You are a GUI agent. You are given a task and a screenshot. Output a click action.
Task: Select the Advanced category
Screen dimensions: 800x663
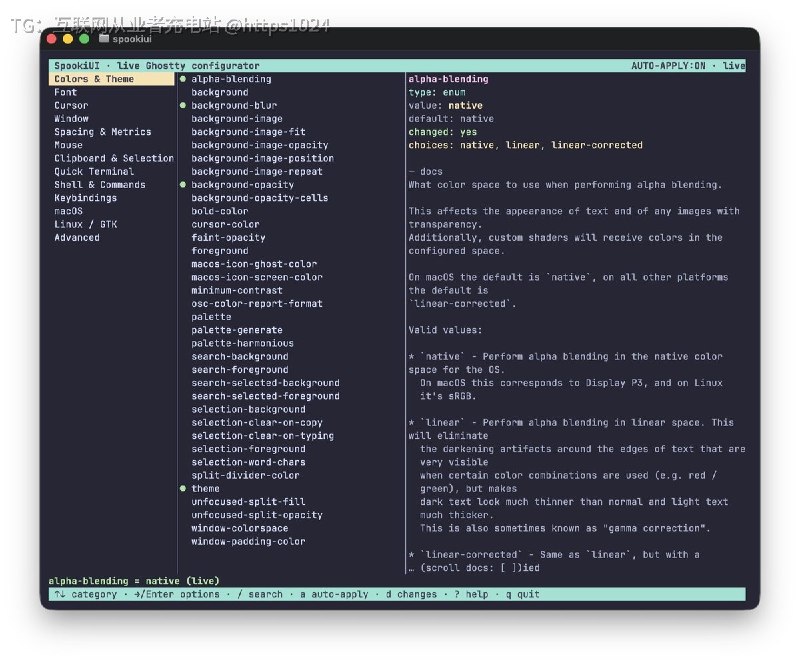click(x=77, y=238)
